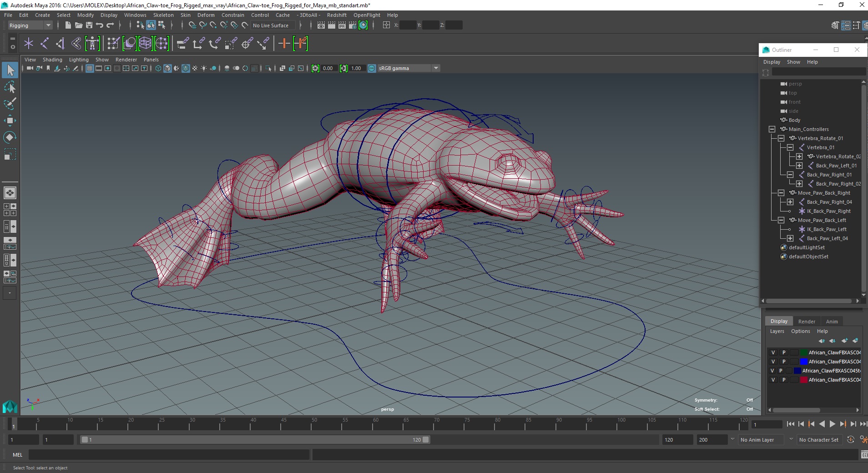This screenshot has height=473, width=868.
Task: Open Animation Preferences running man icon
Action: click(863, 439)
